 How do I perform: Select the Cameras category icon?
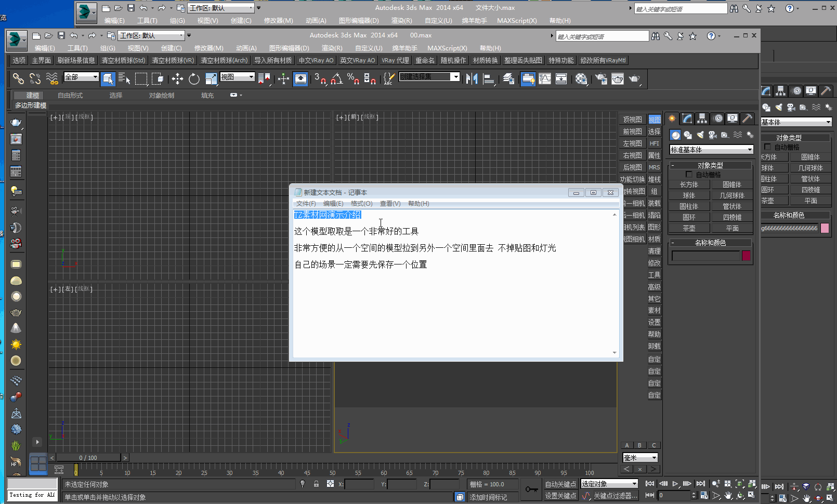[713, 135]
